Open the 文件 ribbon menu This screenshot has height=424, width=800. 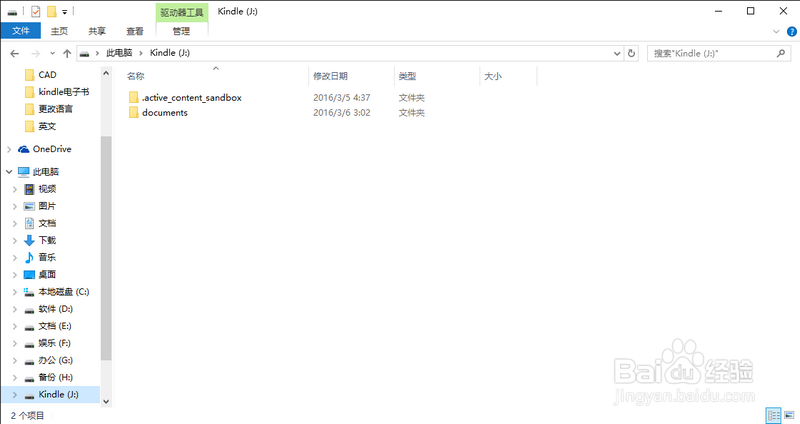20,31
